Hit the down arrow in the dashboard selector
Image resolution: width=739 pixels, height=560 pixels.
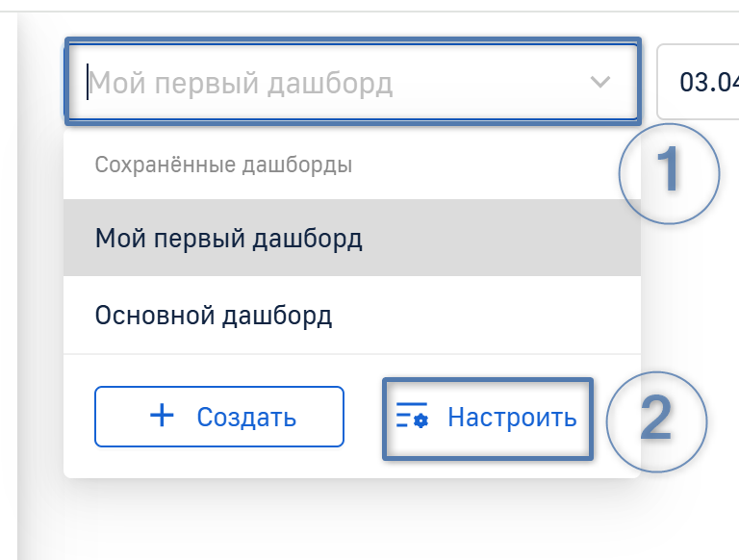tap(600, 82)
